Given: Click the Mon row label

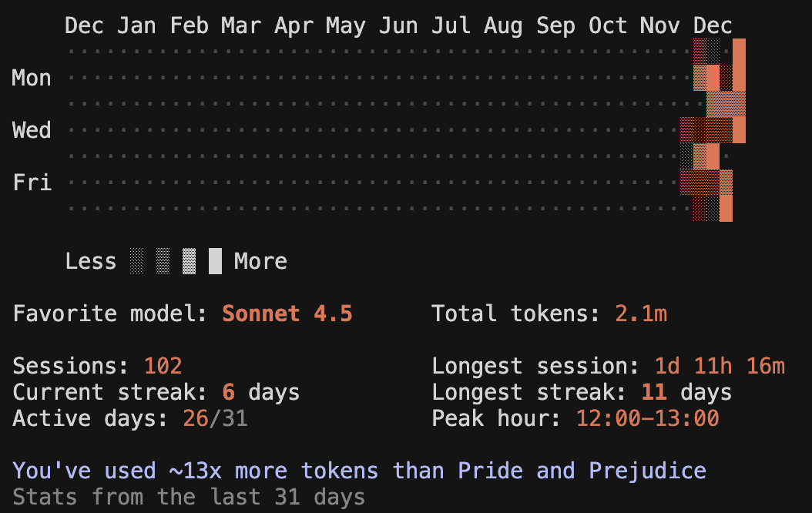Looking at the screenshot, I should point(32,78).
